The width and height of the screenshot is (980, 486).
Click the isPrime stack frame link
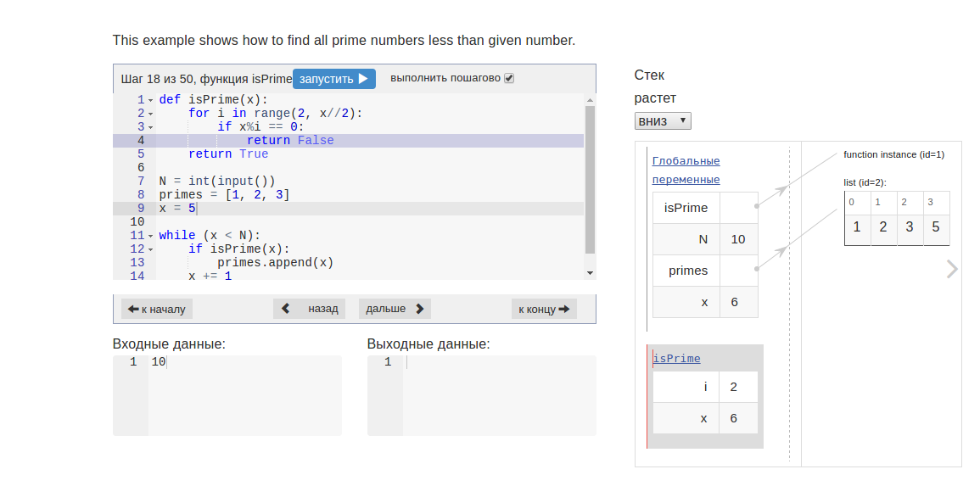coord(676,359)
